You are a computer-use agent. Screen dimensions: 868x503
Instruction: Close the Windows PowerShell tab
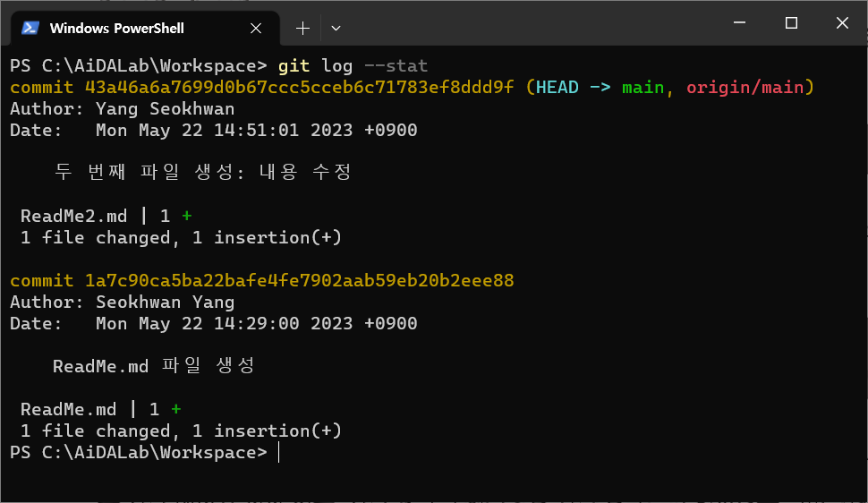coord(256,29)
